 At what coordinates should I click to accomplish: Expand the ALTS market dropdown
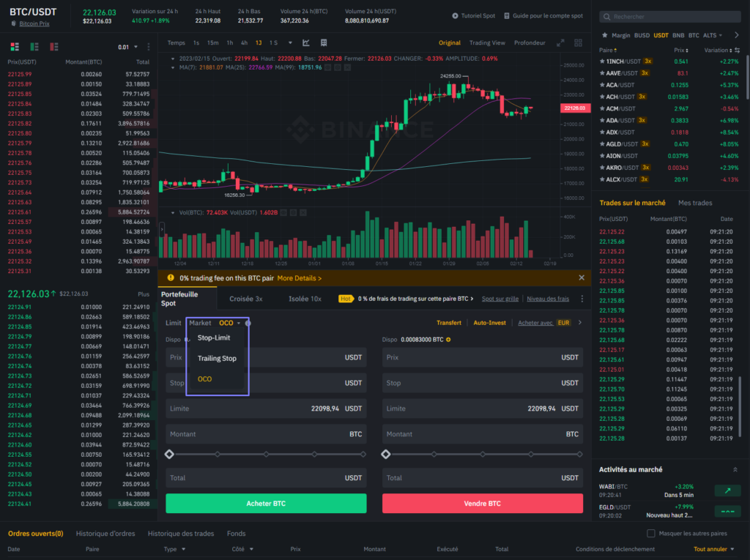[x=712, y=34]
